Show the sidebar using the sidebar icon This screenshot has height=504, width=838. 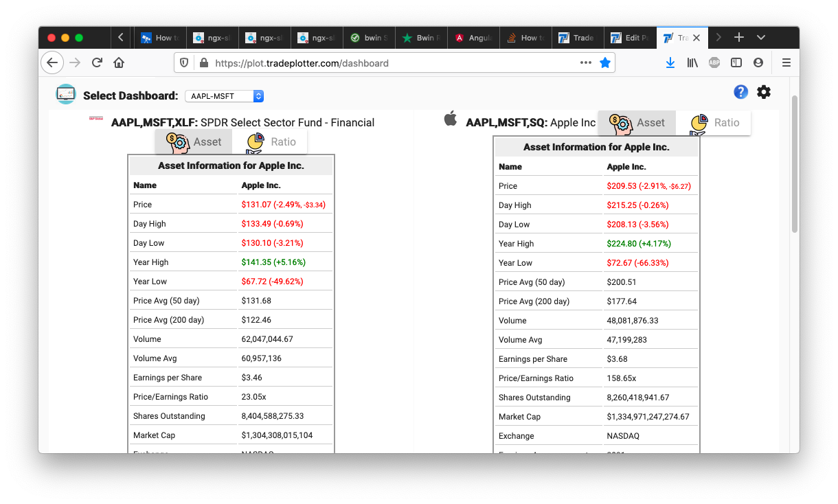pos(736,62)
